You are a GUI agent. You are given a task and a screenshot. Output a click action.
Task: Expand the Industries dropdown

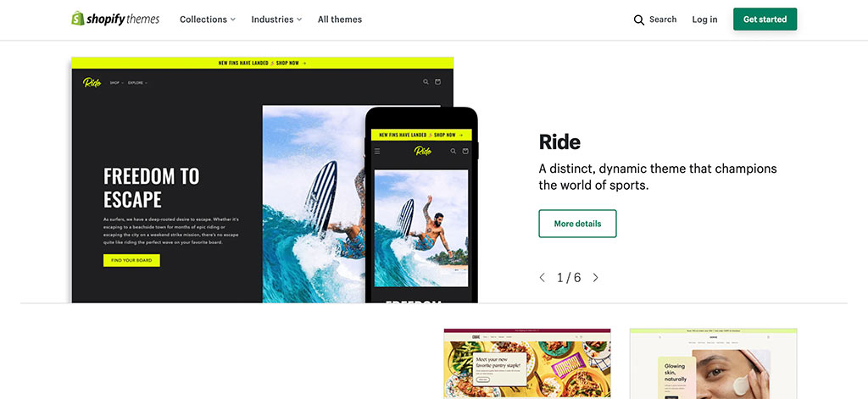[277, 19]
